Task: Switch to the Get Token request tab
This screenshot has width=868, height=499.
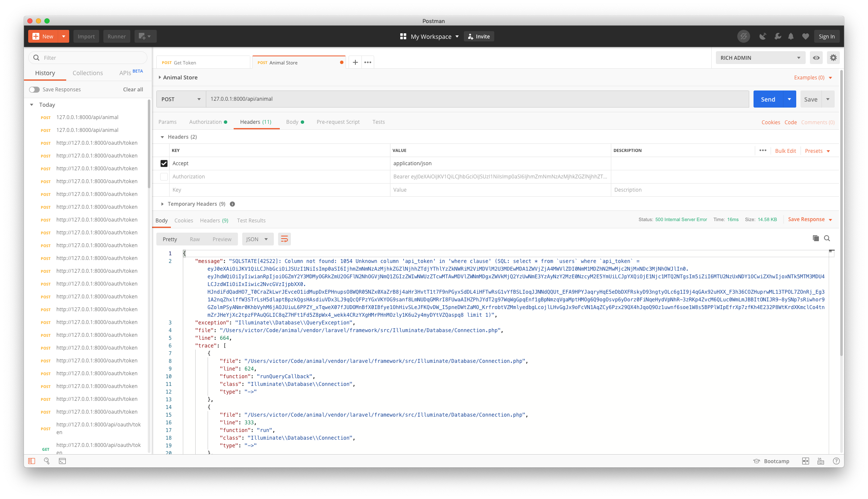Action: (x=203, y=62)
